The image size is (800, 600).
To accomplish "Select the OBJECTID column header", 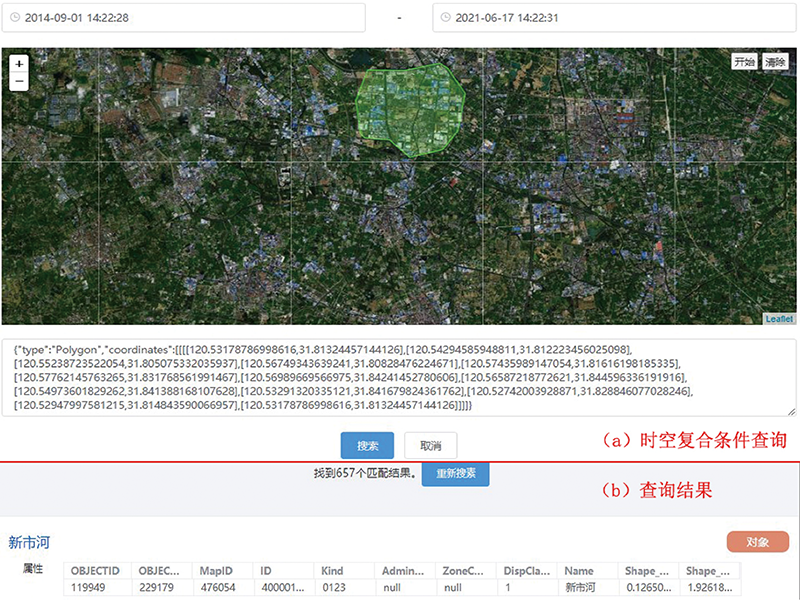I will tap(95, 570).
